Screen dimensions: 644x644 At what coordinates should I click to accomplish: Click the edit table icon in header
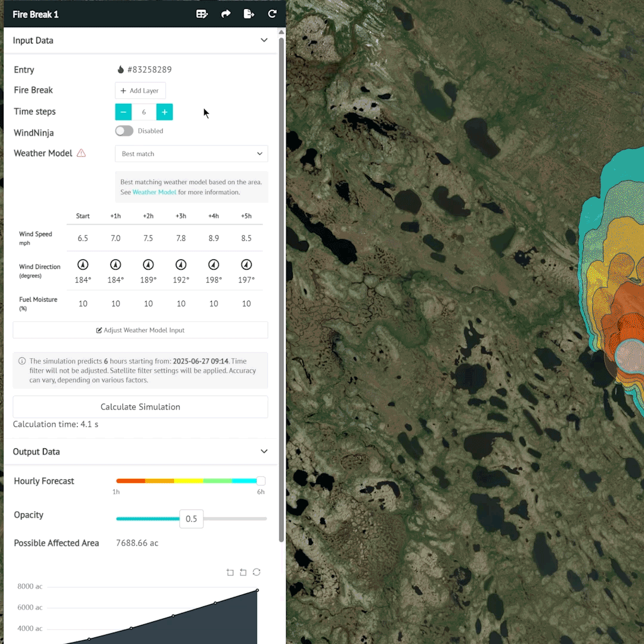coord(202,14)
